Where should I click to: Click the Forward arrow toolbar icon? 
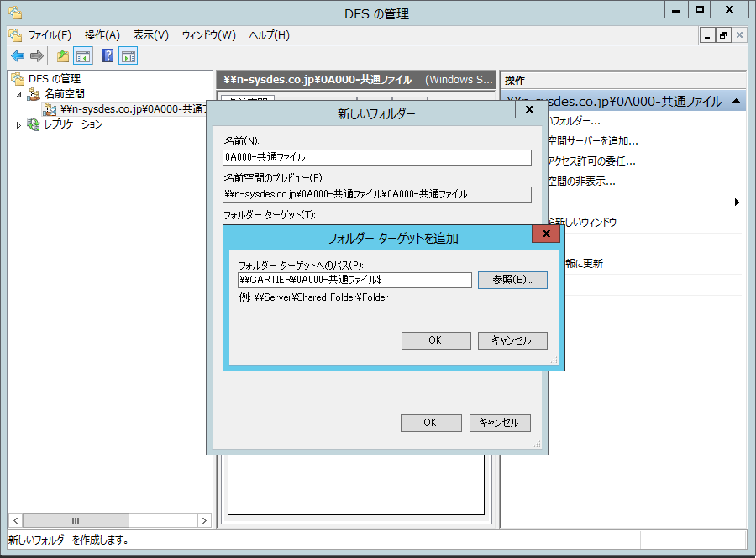click(36, 56)
